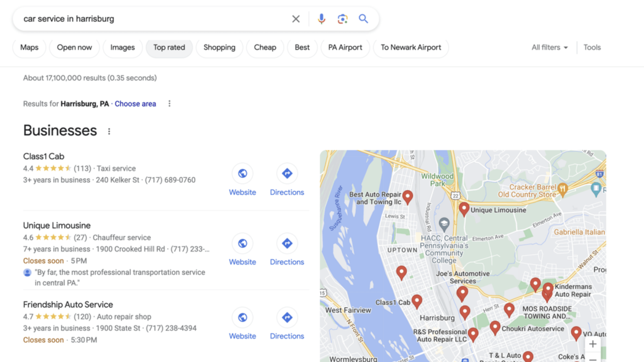Open Website for Friendship Auto Service
644x362 pixels.
(242, 318)
